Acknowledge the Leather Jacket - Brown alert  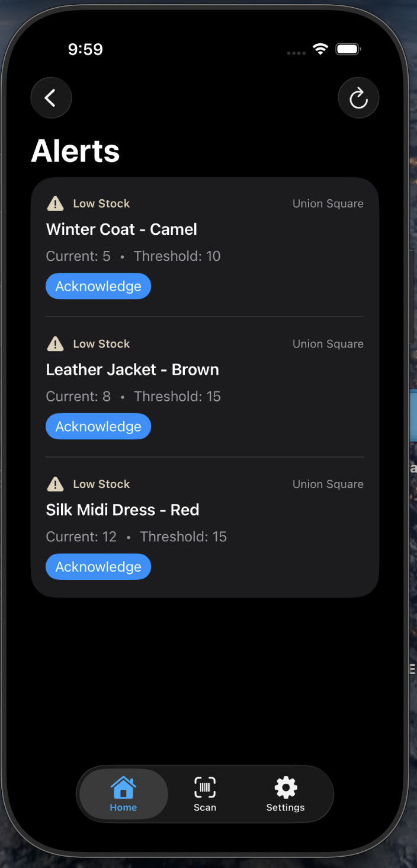[x=98, y=426]
